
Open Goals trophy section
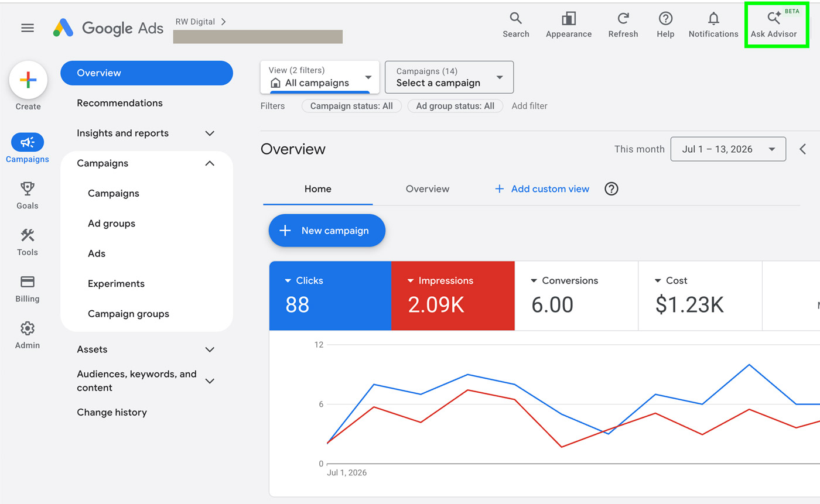(28, 195)
